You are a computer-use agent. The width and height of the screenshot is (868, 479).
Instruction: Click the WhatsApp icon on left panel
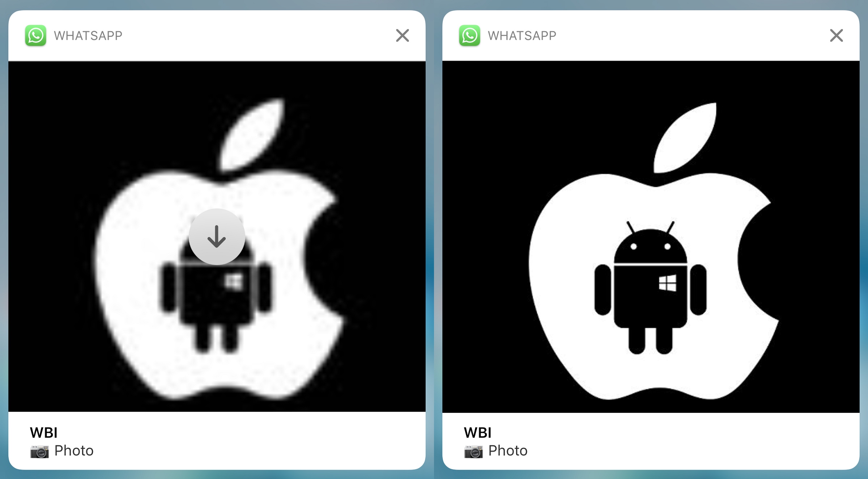pyautogui.click(x=34, y=35)
